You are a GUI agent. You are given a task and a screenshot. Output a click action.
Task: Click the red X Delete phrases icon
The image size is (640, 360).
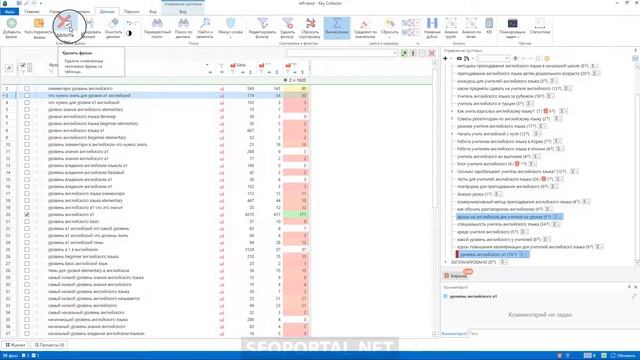click(64, 22)
